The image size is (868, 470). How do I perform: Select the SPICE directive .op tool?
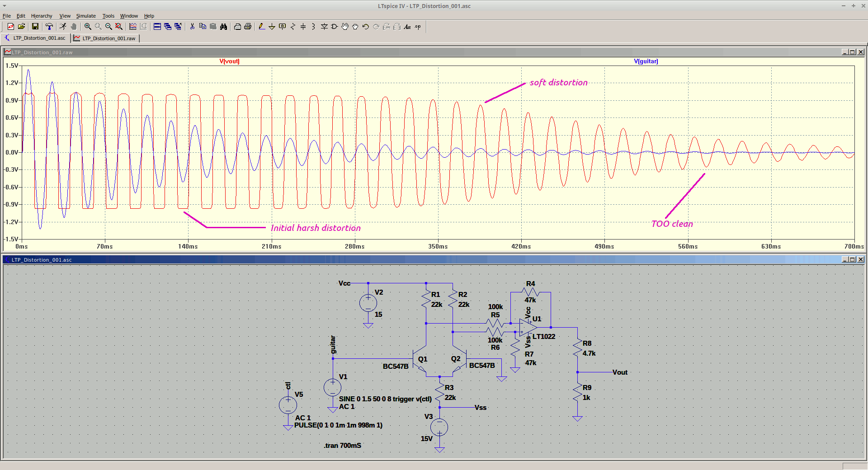[418, 27]
